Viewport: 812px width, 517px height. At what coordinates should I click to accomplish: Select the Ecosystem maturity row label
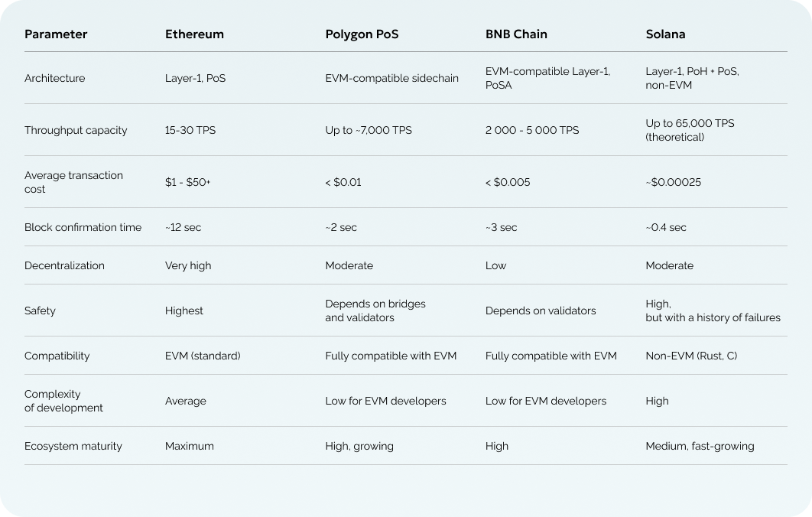(x=73, y=446)
